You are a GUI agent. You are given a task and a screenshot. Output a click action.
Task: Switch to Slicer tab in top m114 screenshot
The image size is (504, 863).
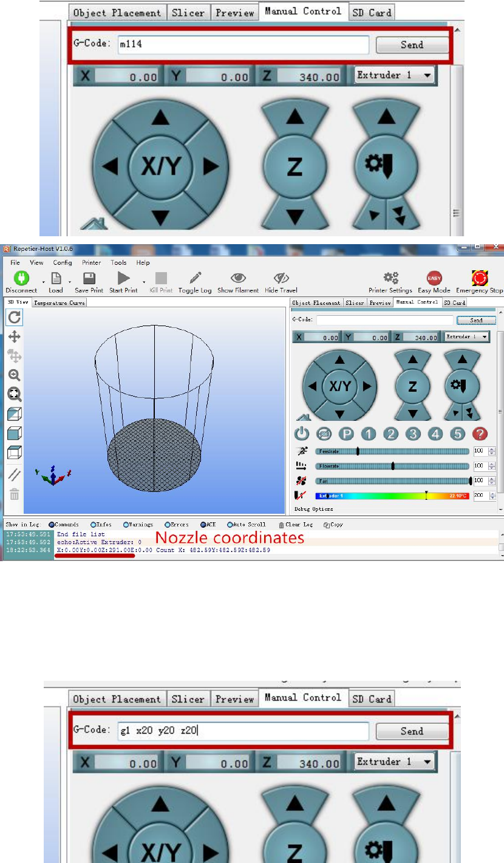pos(188,12)
